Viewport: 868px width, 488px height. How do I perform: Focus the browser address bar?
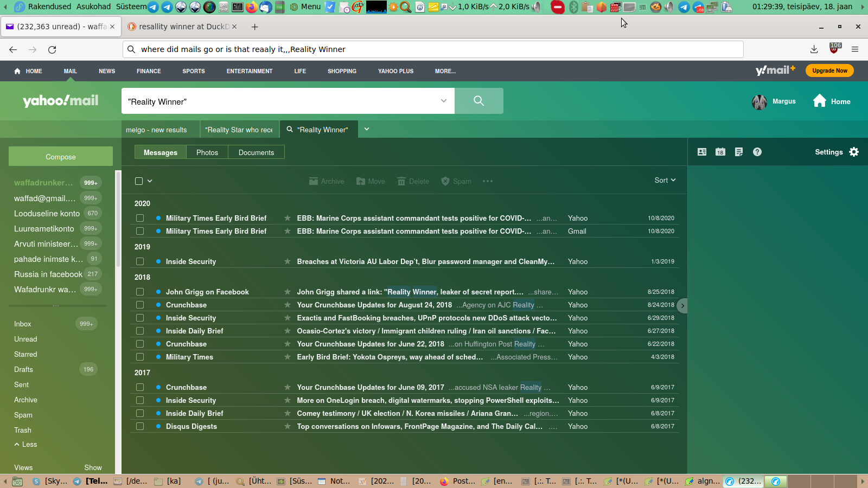433,49
